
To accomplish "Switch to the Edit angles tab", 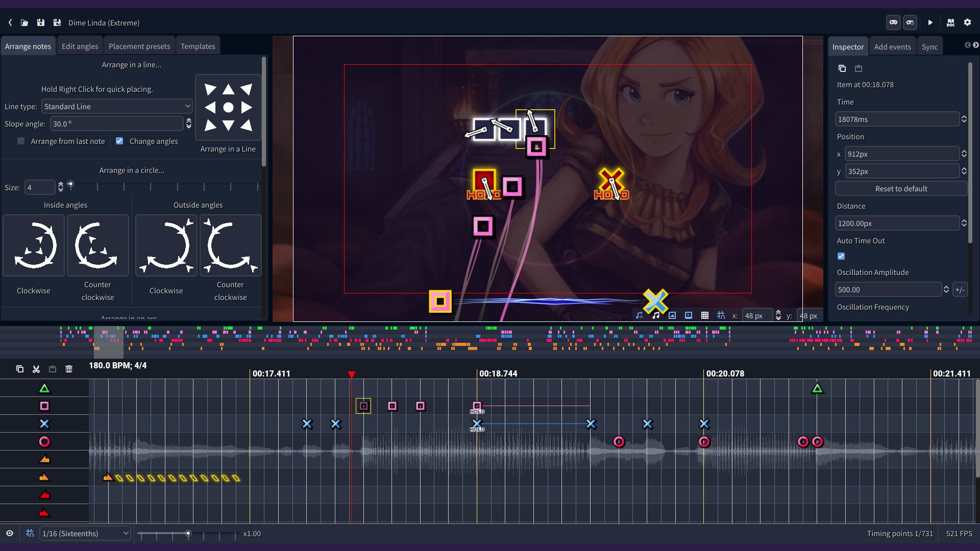I will pyautogui.click(x=80, y=46).
